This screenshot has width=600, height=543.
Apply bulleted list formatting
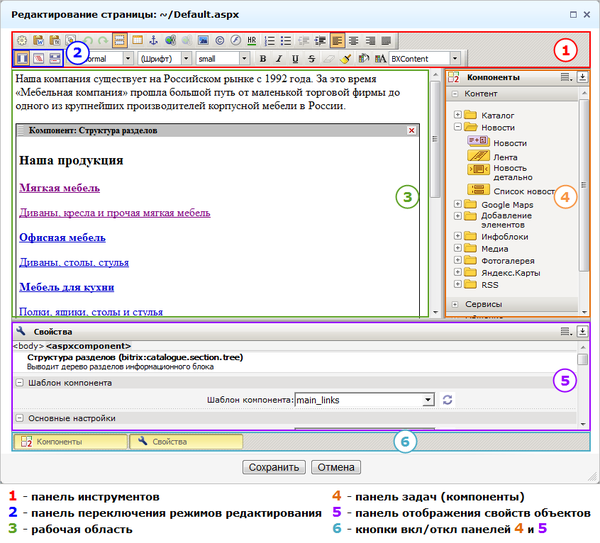click(x=286, y=41)
